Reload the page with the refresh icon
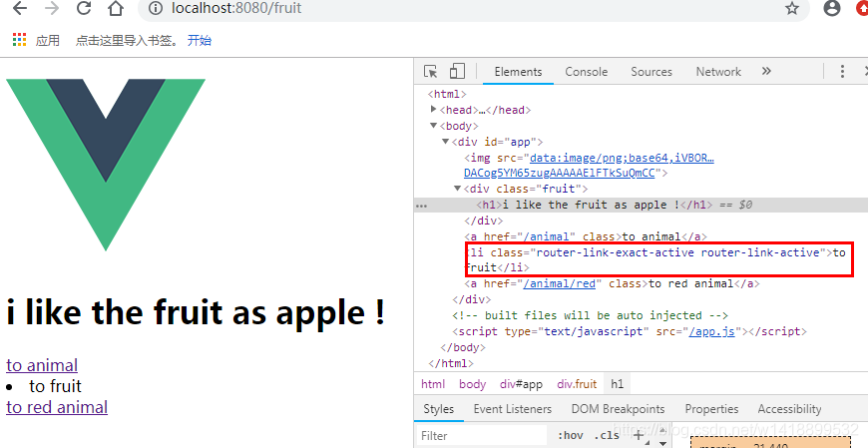This screenshot has height=448, width=868. click(84, 8)
